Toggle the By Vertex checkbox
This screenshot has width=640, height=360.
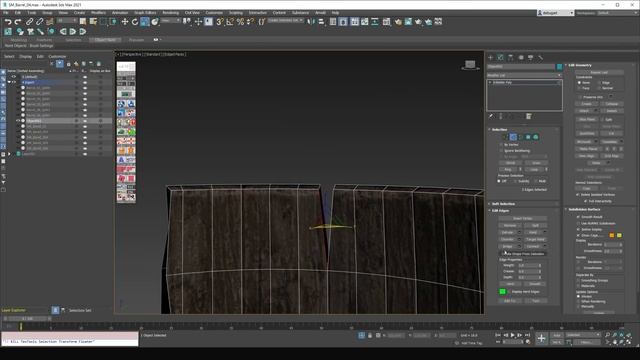pyautogui.click(x=501, y=144)
